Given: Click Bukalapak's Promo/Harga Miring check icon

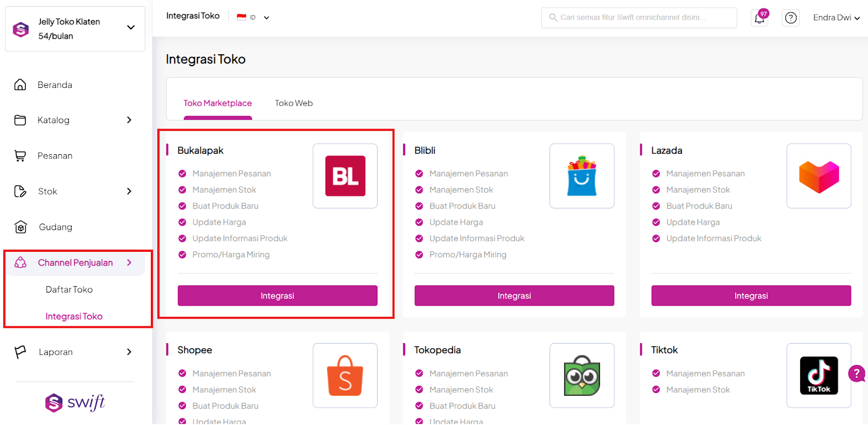Looking at the screenshot, I should coord(182,255).
